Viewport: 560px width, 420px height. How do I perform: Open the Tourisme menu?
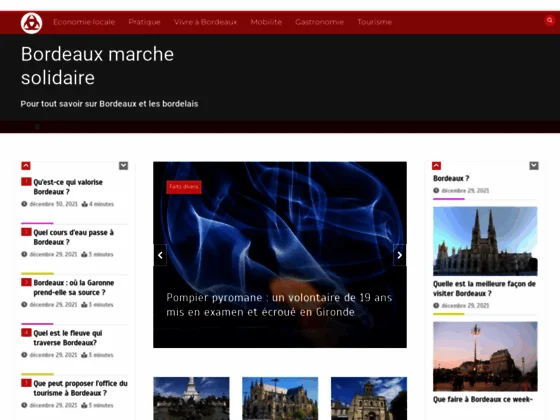(x=375, y=22)
